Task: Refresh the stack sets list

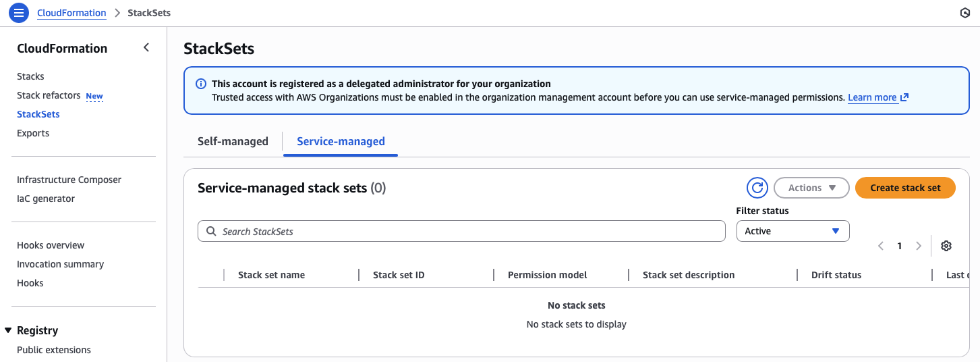Action: pos(757,188)
